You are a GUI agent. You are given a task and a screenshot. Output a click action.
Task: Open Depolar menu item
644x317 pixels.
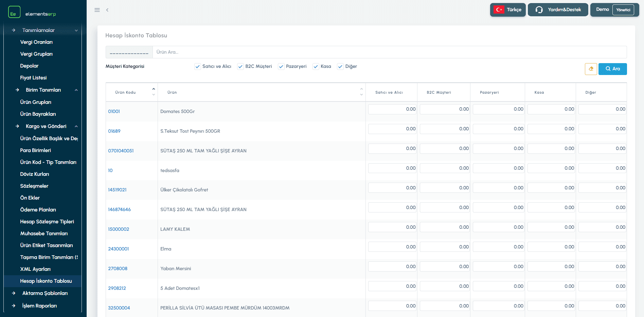(x=29, y=66)
